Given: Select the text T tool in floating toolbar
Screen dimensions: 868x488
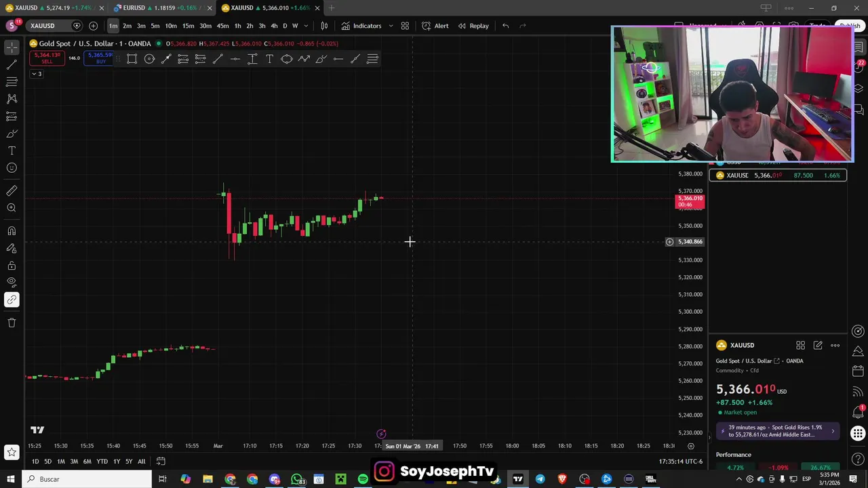Looking at the screenshot, I should point(269,59).
